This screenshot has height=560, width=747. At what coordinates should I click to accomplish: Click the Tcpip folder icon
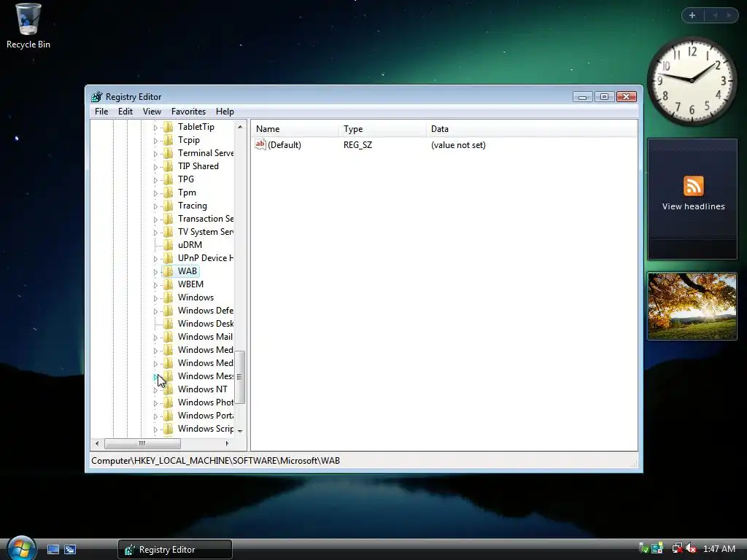169,140
